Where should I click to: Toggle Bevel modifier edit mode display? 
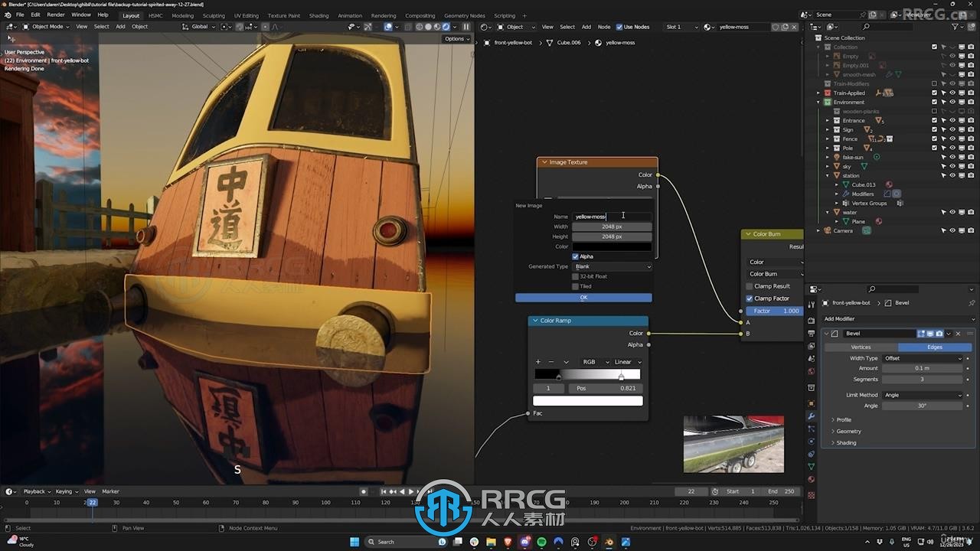923,334
